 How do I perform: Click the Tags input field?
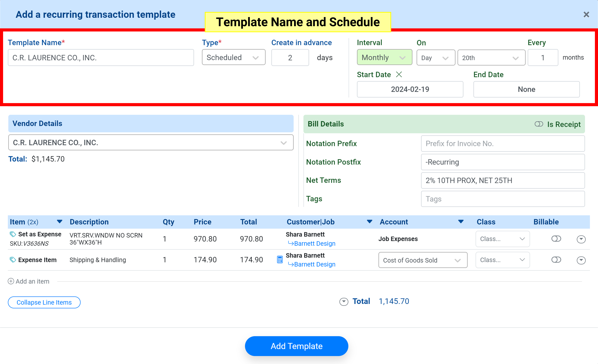pyautogui.click(x=503, y=199)
